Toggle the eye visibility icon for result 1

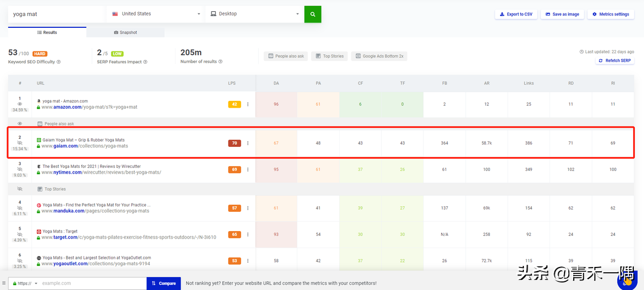(20, 104)
